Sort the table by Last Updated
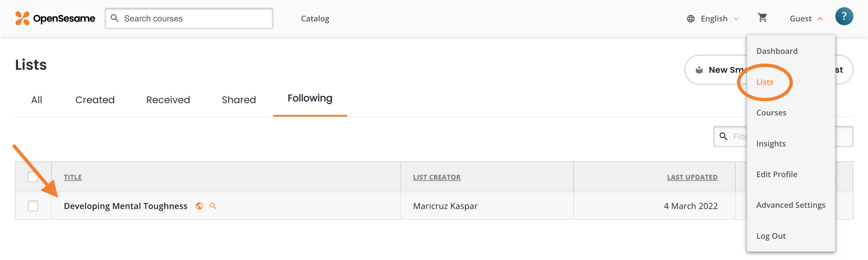This screenshot has width=868, height=260. (692, 177)
